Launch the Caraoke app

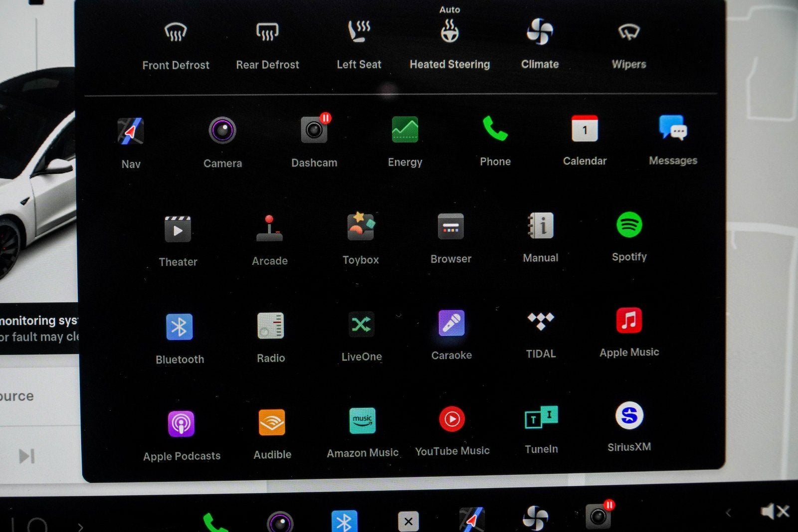pyautogui.click(x=451, y=323)
